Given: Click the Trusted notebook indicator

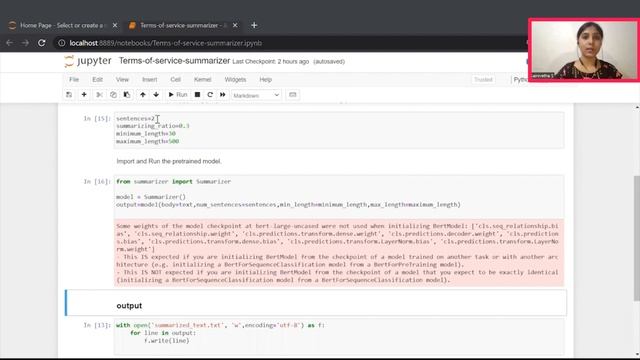Looking at the screenshot, I should click(x=483, y=80).
